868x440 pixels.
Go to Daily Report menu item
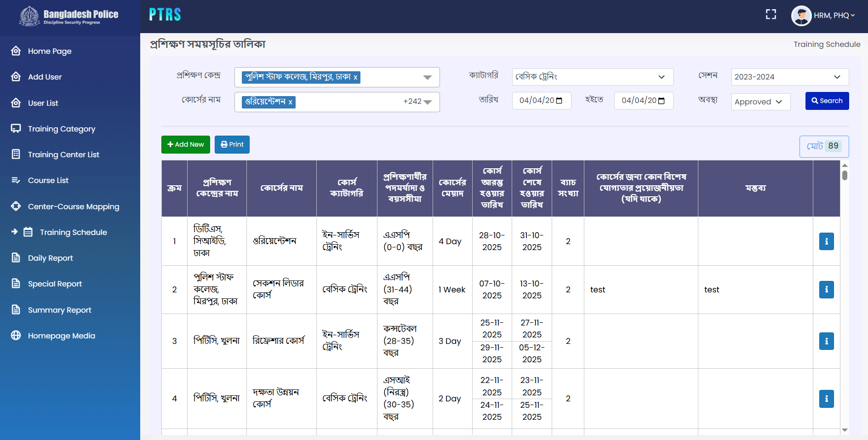(x=50, y=258)
